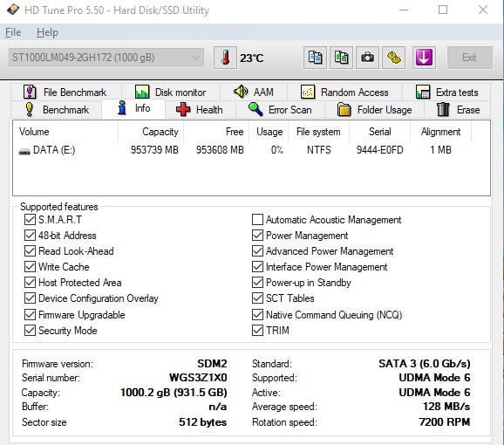504x445 pixels.
Task: Expand the ST1000LM049 drive selection dropdown
Action: pos(106,58)
